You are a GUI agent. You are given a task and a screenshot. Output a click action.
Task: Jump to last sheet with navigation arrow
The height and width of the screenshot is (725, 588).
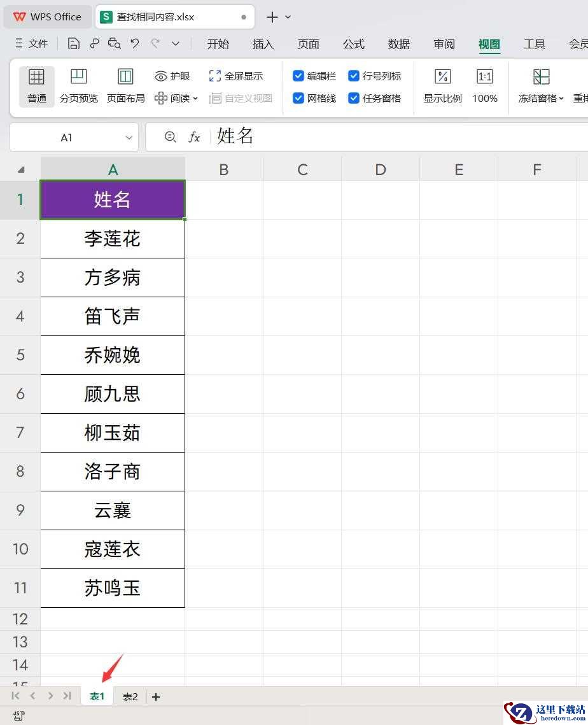[67, 696]
